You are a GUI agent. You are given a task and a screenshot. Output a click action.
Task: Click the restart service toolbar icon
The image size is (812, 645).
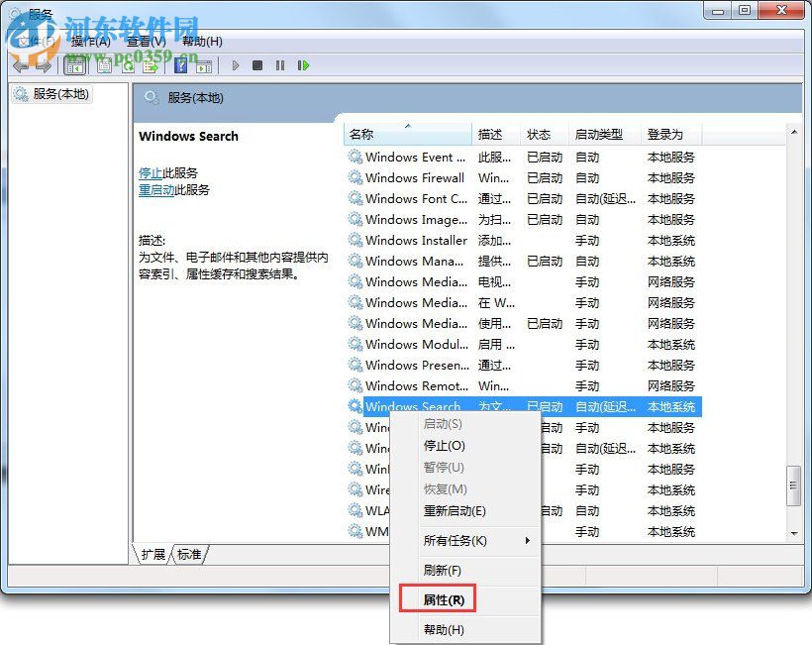pyautogui.click(x=304, y=65)
